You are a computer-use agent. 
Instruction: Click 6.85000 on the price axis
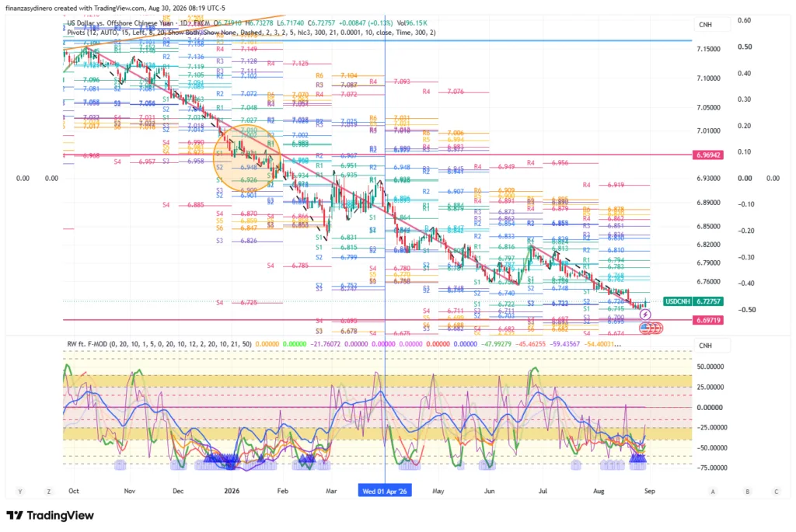(x=709, y=227)
